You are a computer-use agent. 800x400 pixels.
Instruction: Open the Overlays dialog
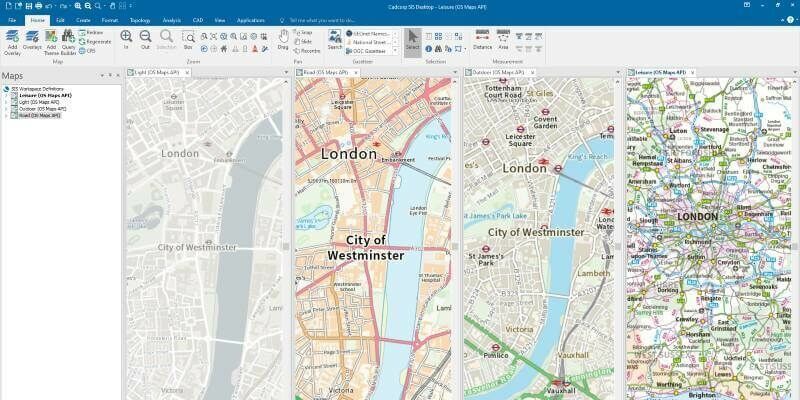pos(32,40)
